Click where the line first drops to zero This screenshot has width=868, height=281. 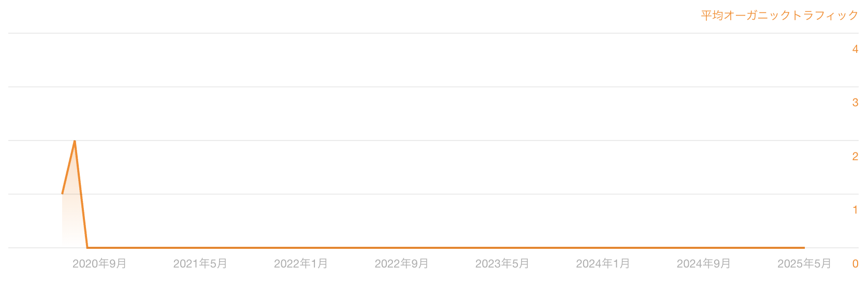coord(88,248)
